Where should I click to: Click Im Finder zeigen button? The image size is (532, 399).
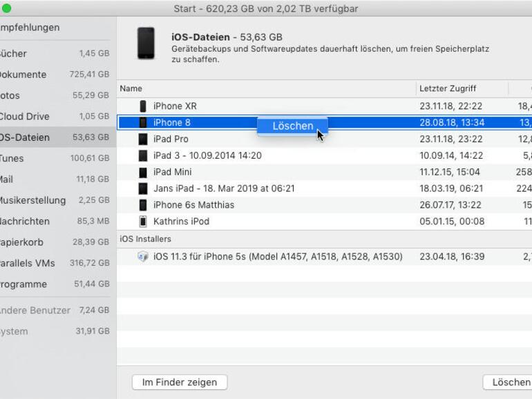[x=180, y=382]
